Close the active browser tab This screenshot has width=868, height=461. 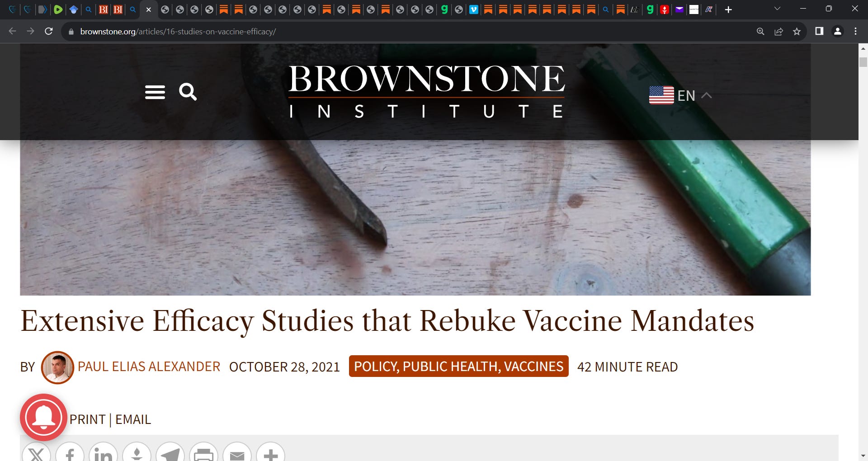[148, 9]
